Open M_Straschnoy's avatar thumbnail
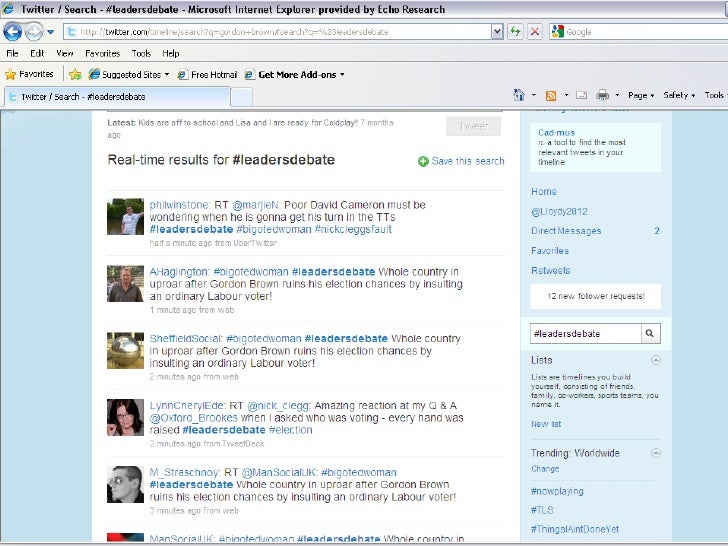The width and height of the screenshot is (728, 546). (x=125, y=484)
